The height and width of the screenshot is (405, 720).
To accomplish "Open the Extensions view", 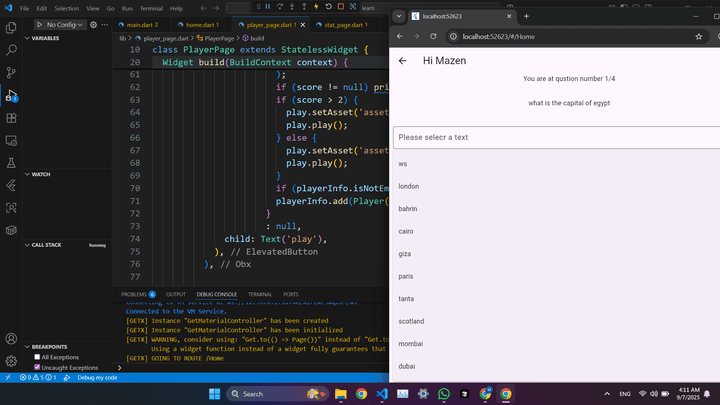I will pyautogui.click(x=11, y=117).
